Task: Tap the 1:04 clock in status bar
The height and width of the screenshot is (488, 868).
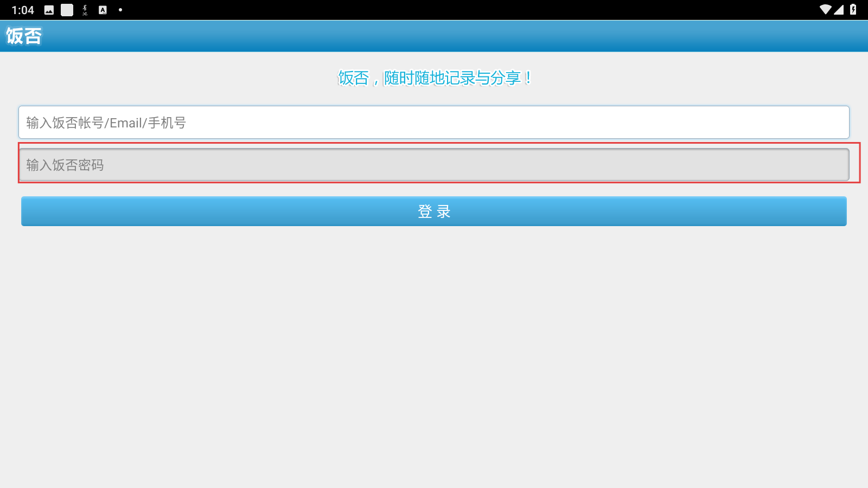Action: pos(23,10)
